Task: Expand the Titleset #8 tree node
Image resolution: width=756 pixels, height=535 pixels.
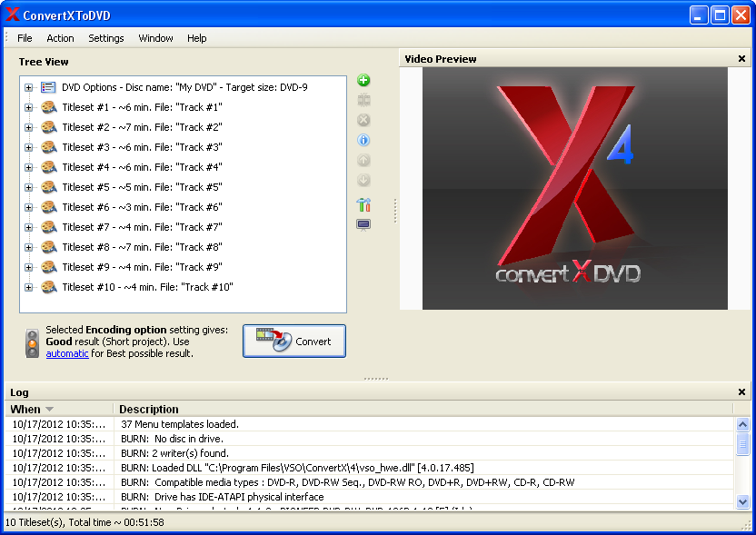Action: tap(28, 248)
